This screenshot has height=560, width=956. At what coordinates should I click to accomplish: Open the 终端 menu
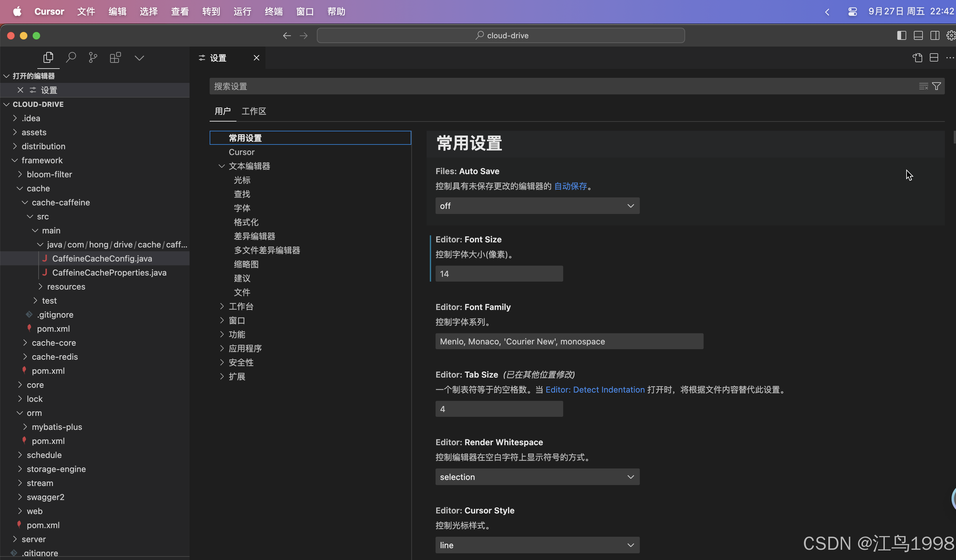click(273, 12)
